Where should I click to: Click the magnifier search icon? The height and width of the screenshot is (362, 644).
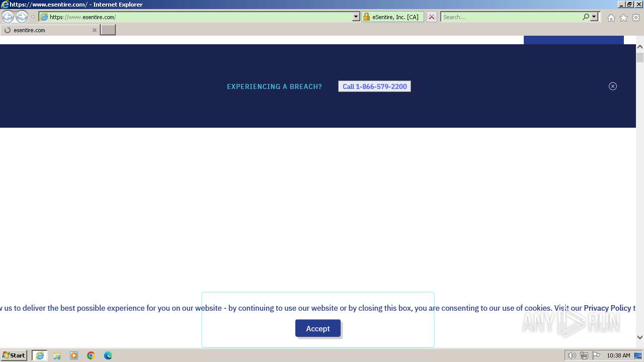coord(586,17)
